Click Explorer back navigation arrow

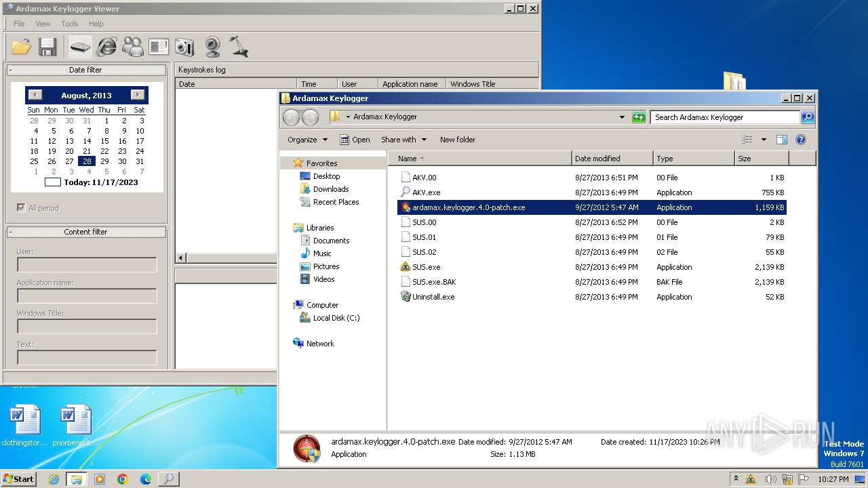point(292,117)
